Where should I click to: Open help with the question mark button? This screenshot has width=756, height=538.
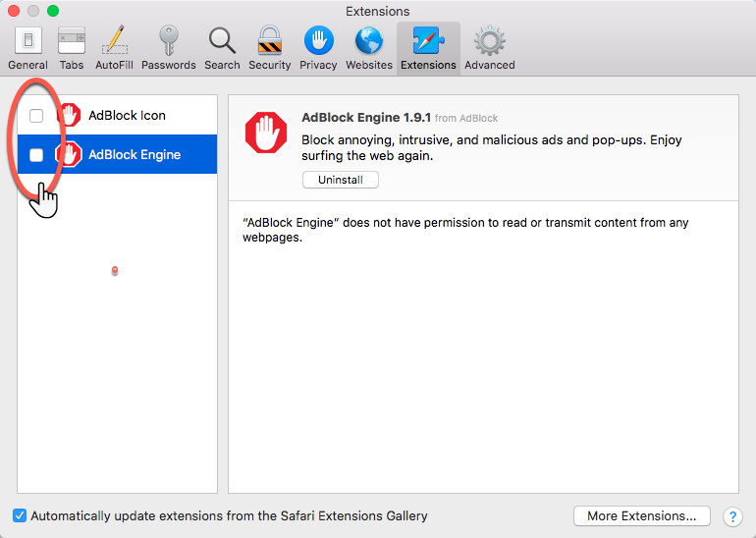click(732, 516)
